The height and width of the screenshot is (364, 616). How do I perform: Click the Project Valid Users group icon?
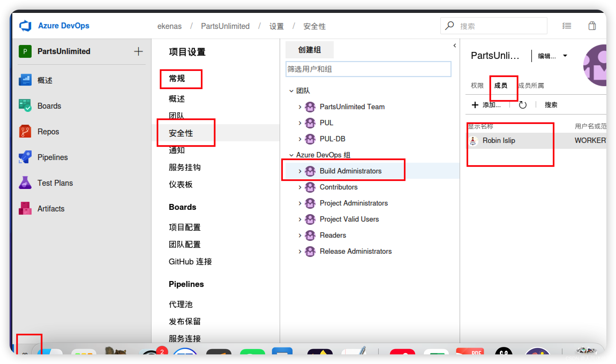pyautogui.click(x=310, y=219)
